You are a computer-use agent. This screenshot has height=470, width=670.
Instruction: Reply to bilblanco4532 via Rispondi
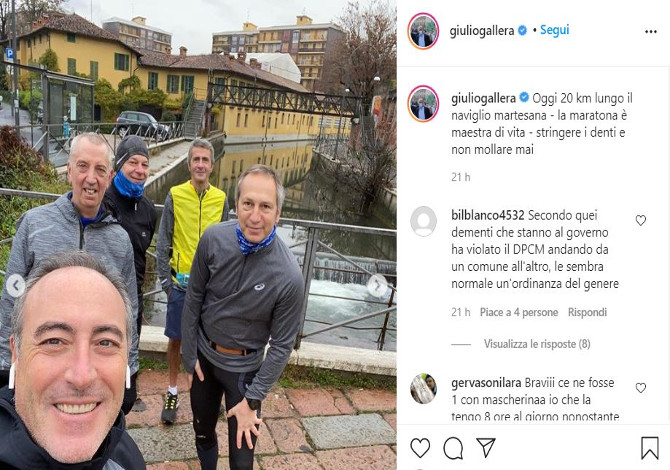pos(587,312)
